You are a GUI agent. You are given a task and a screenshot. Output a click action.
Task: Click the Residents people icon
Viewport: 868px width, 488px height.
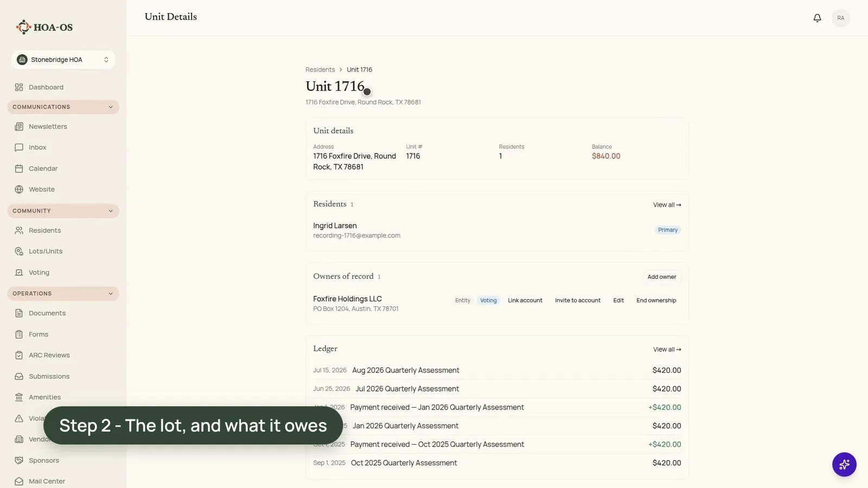(x=19, y=230)
